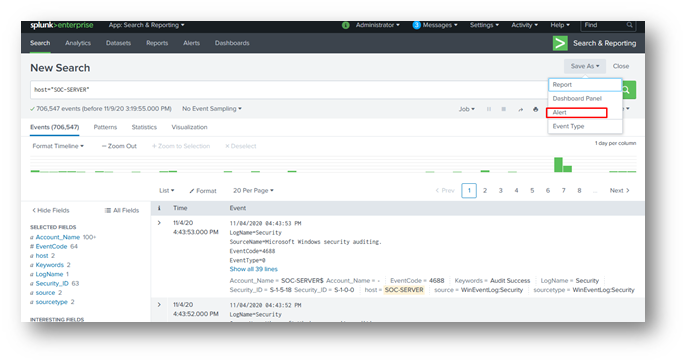The image size is (687, 364).
Task: Go to the Datasets nav tab
Action: pyautogui.click(x=118, y=43)
